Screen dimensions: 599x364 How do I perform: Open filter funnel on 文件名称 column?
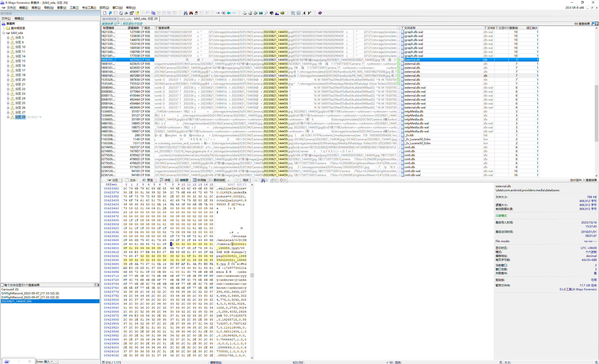tap(403, 28)
